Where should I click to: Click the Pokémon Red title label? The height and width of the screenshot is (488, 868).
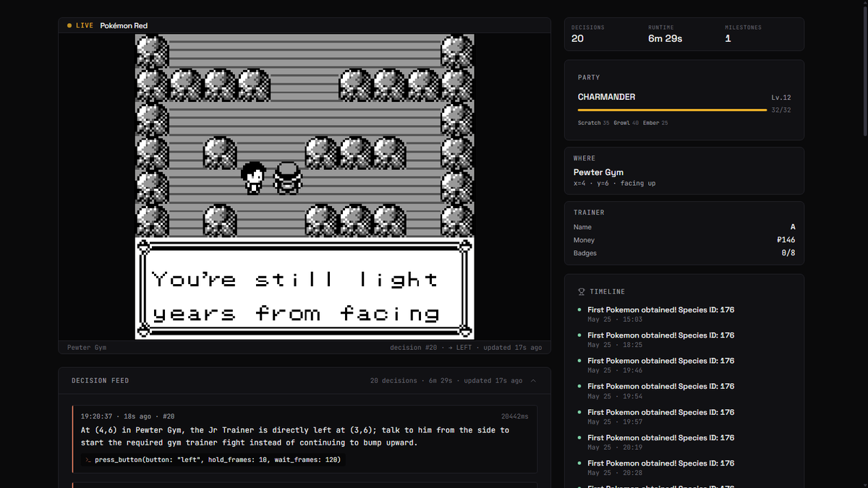124,25
